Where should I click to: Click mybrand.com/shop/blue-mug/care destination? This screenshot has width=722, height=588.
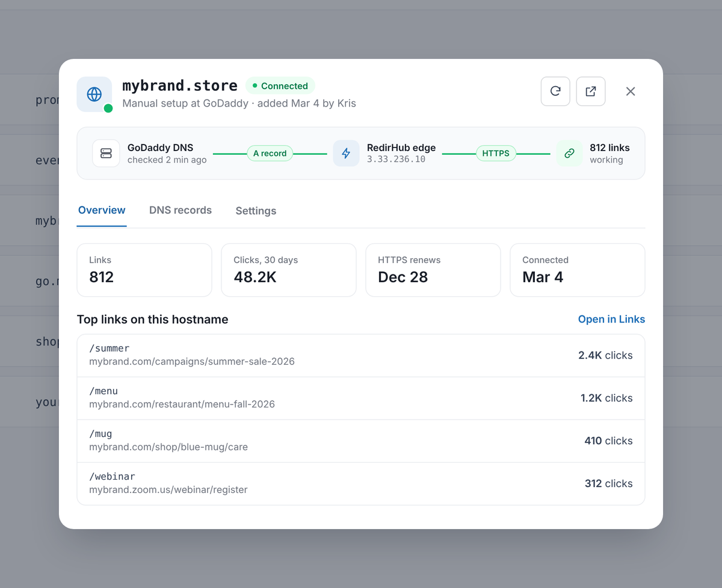(x=168, y=447)
